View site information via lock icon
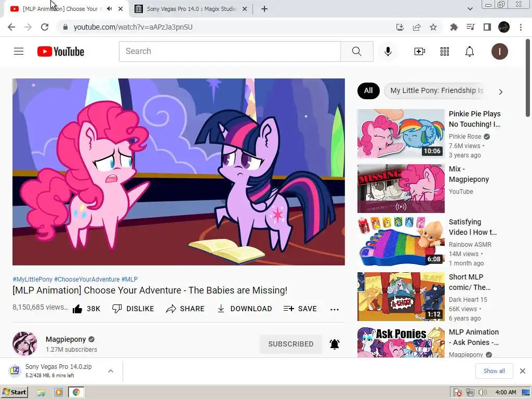 coord(65,27)
